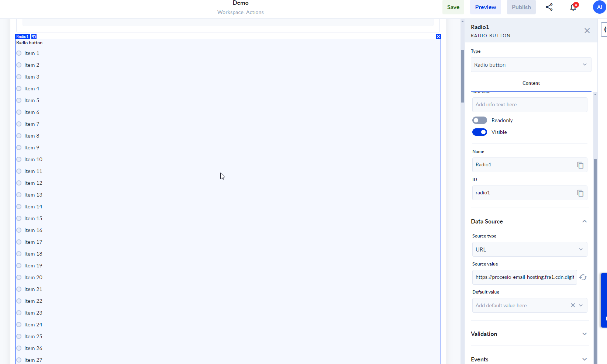Clear the Default value field
The image size is (607, 364).
(x=573, y=305)
